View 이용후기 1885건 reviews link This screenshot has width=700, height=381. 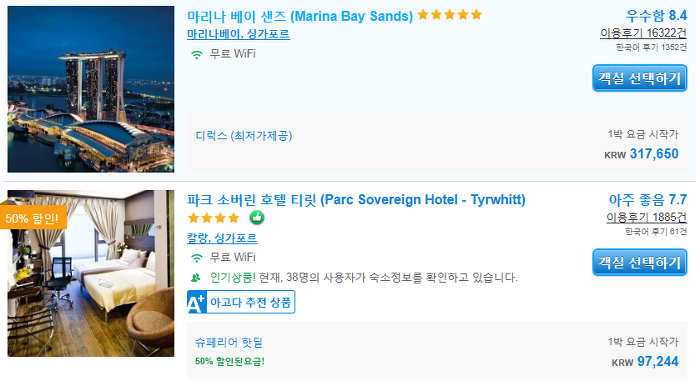click(646, 217)
